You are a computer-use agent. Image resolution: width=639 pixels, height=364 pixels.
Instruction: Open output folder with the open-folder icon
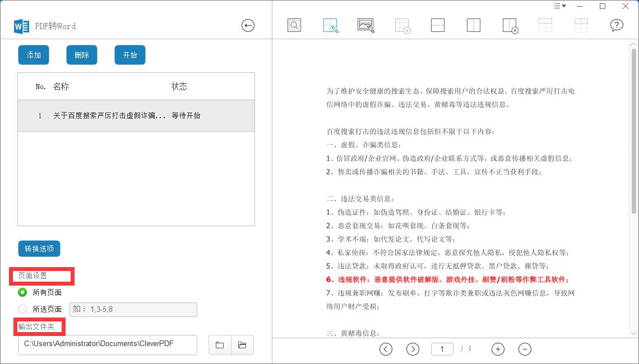242,345
